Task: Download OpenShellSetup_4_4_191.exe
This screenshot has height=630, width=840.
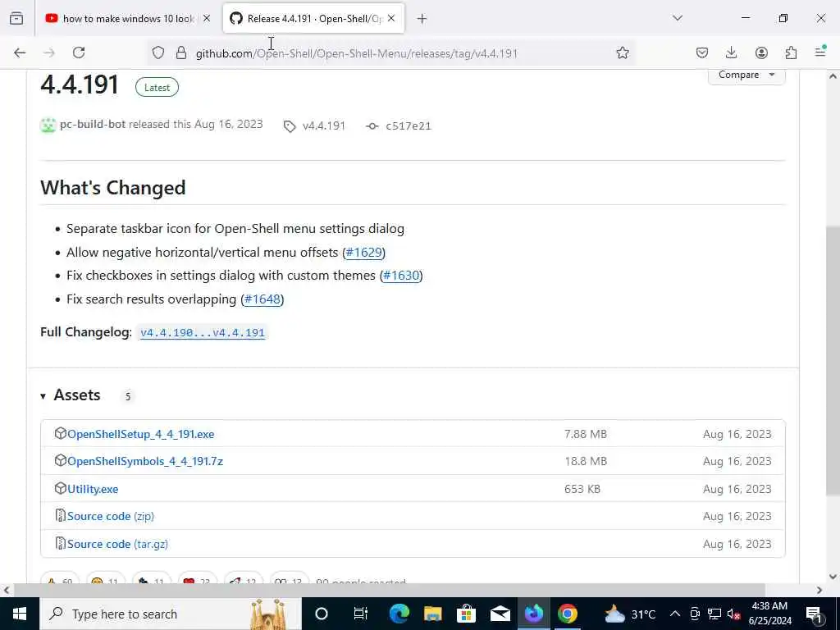Action: pos(141,435)
